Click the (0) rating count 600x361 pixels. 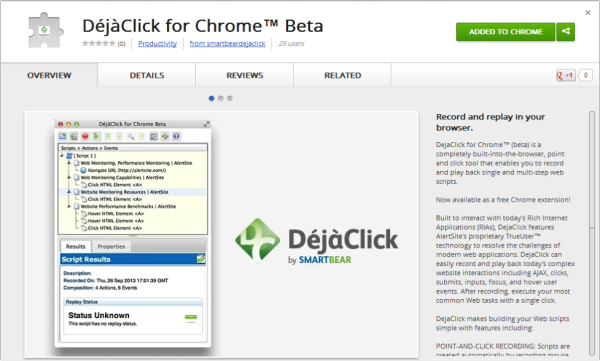(x=121, y=44)
